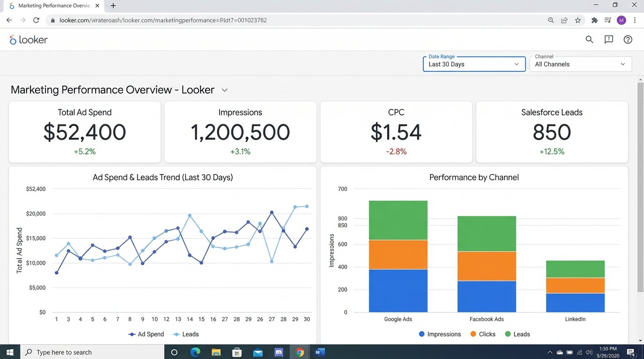Screen dimensions: 644x359
Task: Toggle the Leads series in trend legend
Action: (x=186, y=334)
